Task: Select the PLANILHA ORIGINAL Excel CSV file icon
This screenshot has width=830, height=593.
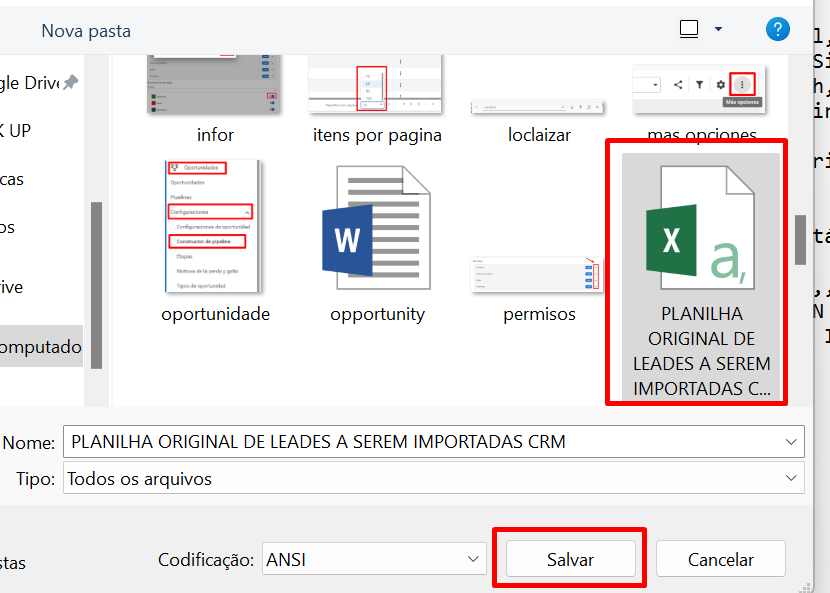Action: click(x=700, y=228)
